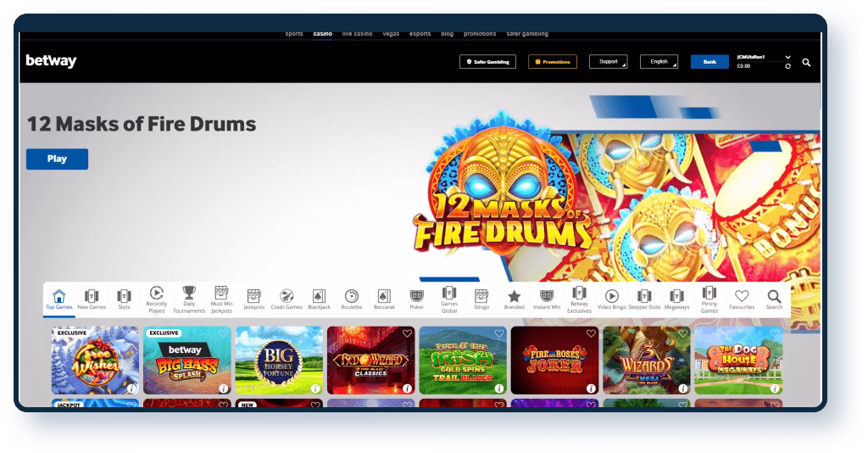Viewport: 868px width, 453px height.
Task: Show info for Free Wishes game
Action: pyautogui.click(x=131, y=389)
